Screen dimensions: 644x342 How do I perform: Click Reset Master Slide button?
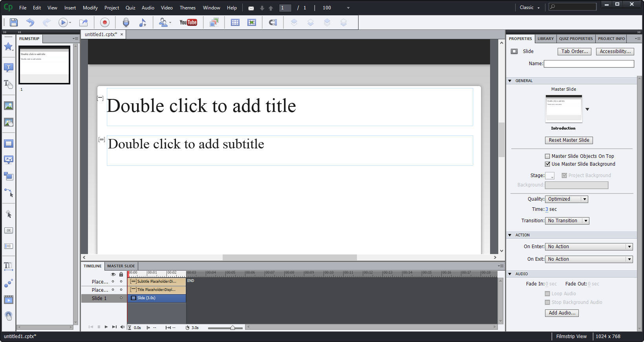tap(569, 140)
